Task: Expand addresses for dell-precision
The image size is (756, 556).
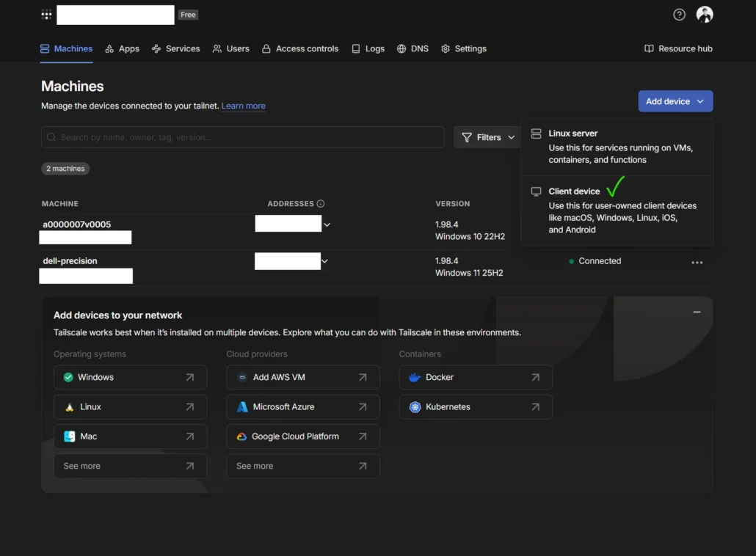Action: click(x=324, y=261)
